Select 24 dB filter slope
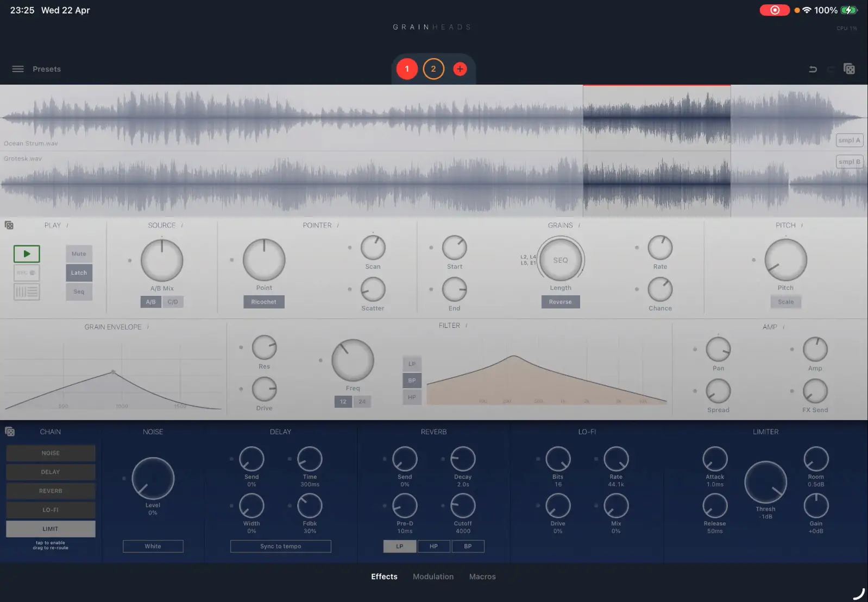Screen dimensions: 868x602 362,402
